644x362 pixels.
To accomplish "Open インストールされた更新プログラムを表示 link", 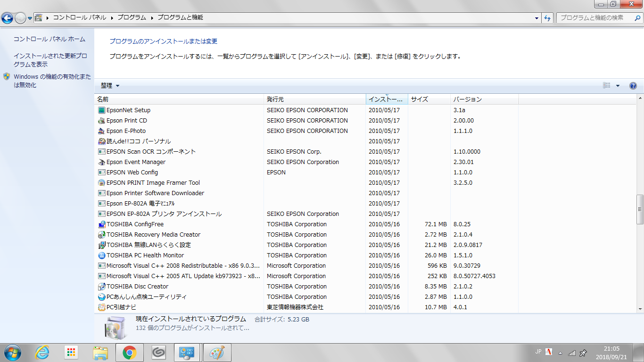I will [50, 60].
